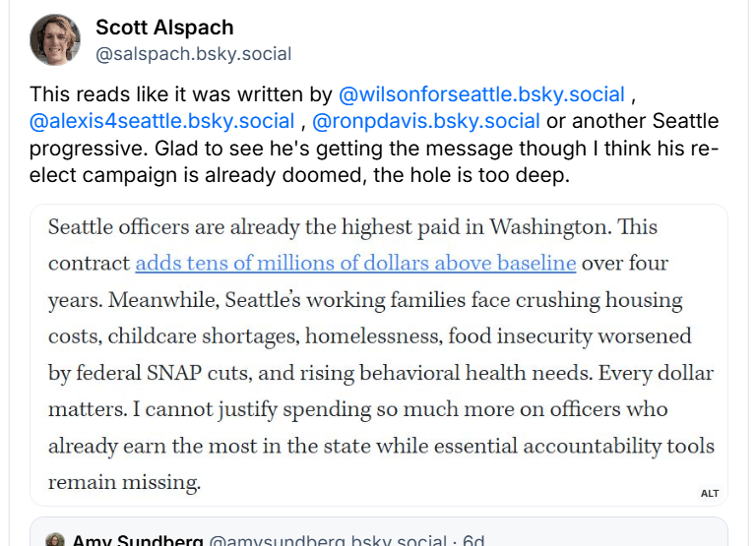Screen dimensions: 756x546
Task: Click the Amy Sundberg name in quoted post
Action: pyautogui.click(x=138, y=540)
